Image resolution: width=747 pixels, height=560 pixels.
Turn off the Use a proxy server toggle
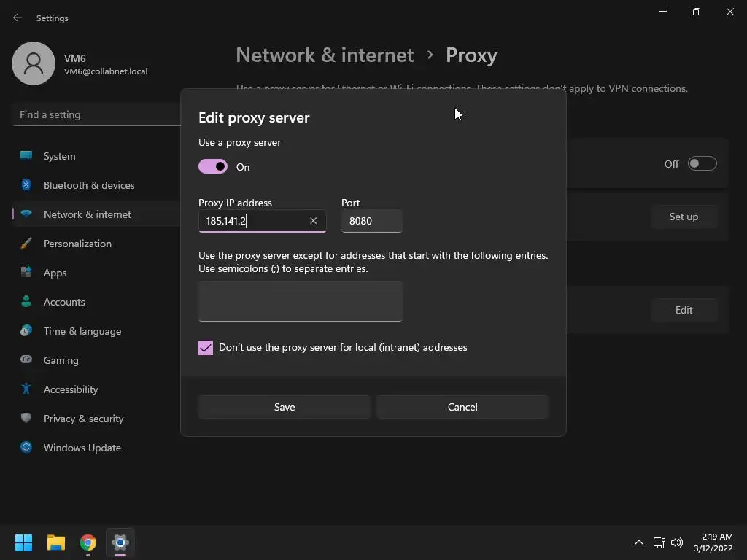coord(213,167)
